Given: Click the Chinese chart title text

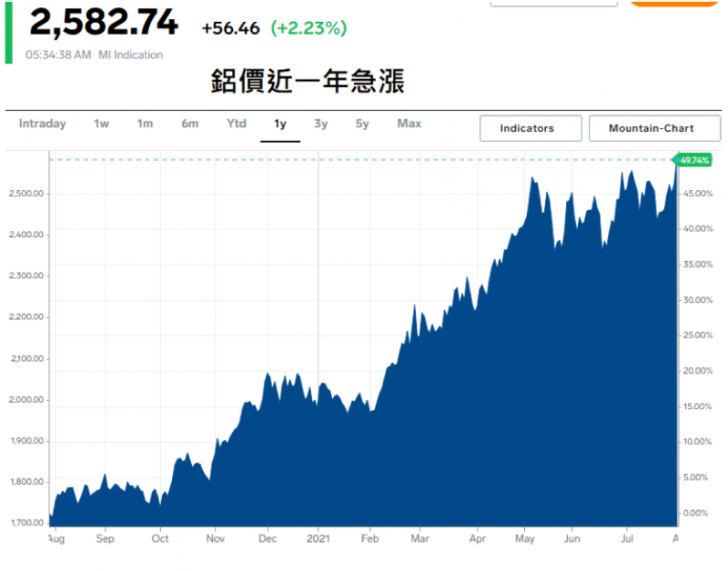Looking at the screenshot, I should point(308,81).
